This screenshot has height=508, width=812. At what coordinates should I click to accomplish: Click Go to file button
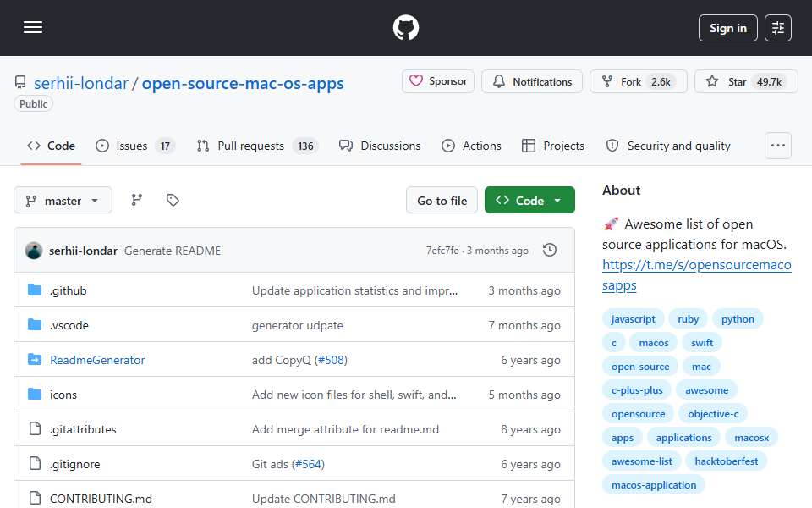coord(442,200)
